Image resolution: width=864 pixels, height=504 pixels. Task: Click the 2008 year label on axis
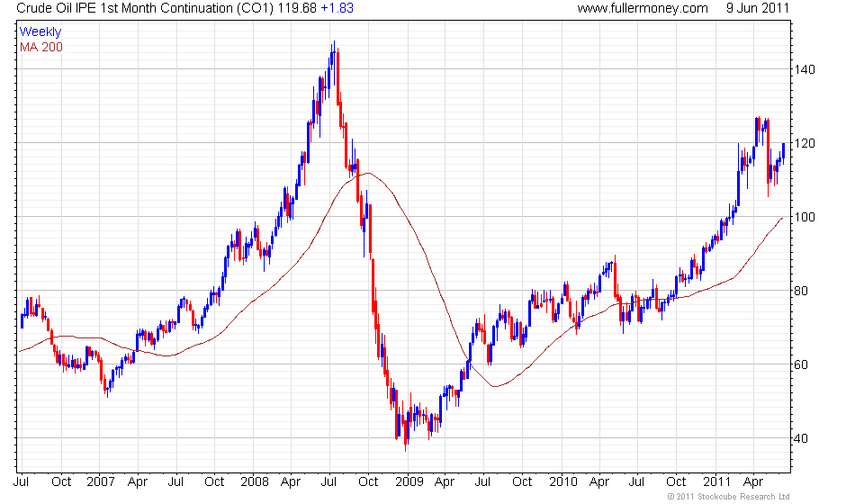click(255, 482)
